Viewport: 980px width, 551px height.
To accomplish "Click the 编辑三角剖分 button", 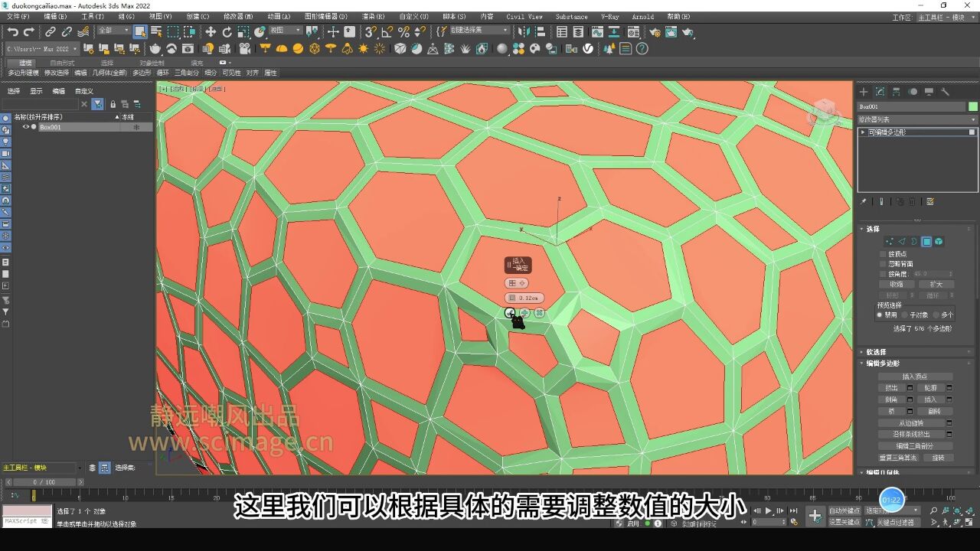I will click(x=915, y=445).
